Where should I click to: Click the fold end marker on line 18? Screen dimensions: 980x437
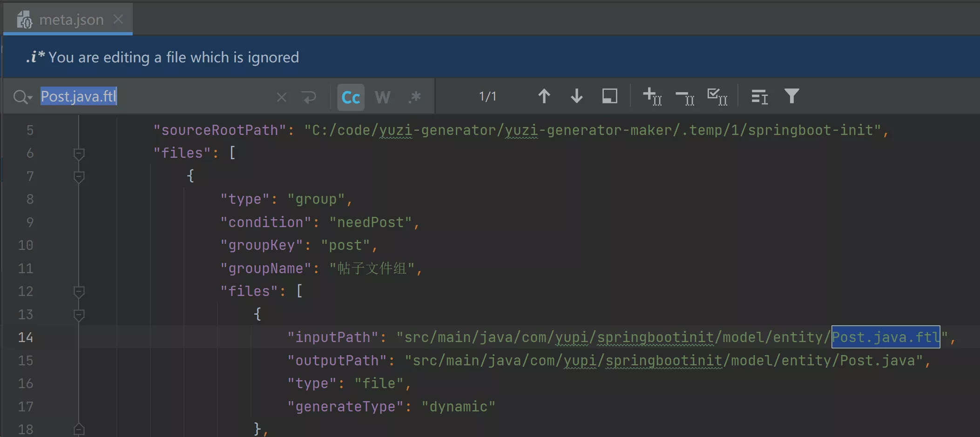(x=79, y=429)
